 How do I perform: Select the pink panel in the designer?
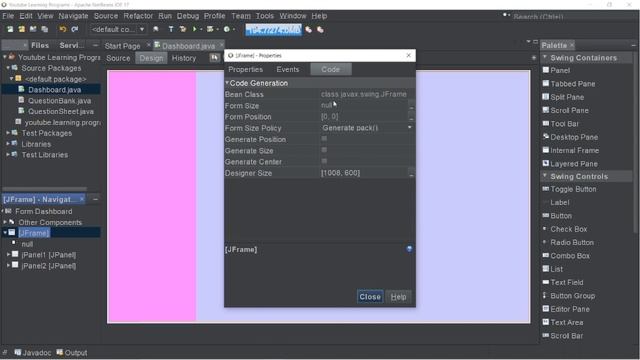[x=151, y=197]
